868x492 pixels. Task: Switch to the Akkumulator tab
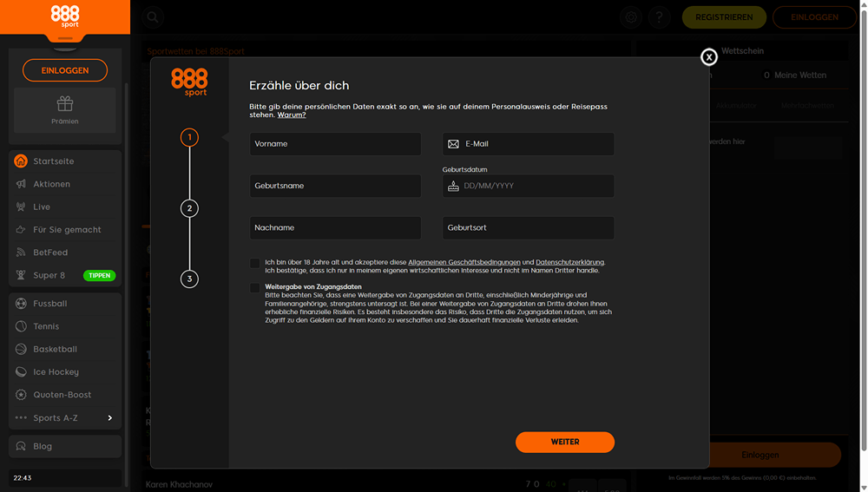tap(736, 106)
